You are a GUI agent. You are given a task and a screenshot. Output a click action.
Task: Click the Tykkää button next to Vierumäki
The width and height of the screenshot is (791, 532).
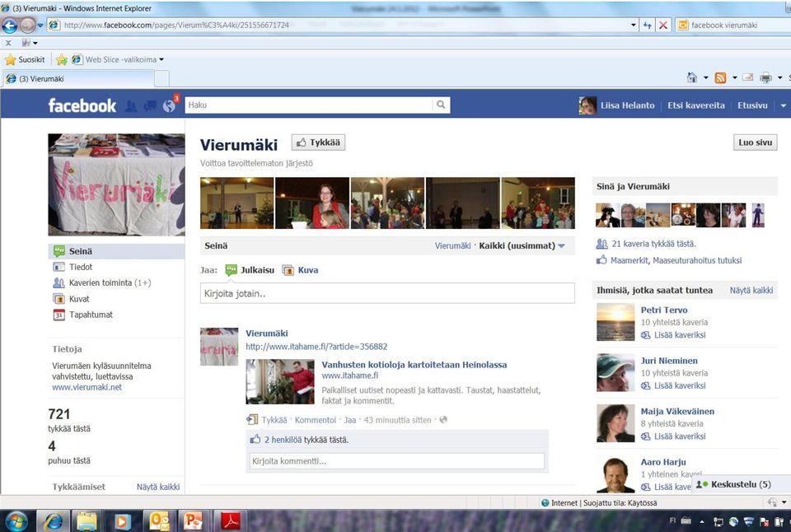point(318,142)
